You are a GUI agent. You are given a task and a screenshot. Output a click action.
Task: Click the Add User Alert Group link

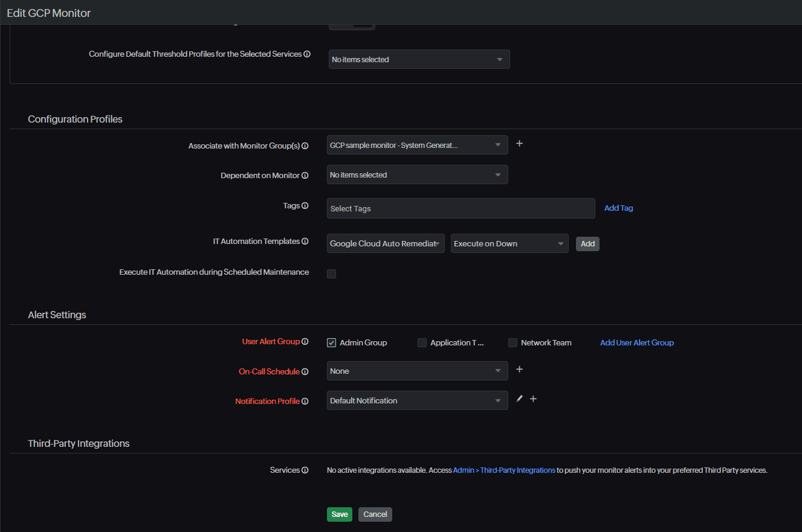coord(636,343)
